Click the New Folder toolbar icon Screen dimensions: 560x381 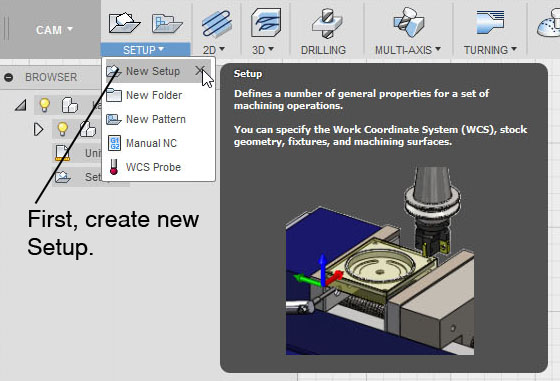tap(167, 23)
